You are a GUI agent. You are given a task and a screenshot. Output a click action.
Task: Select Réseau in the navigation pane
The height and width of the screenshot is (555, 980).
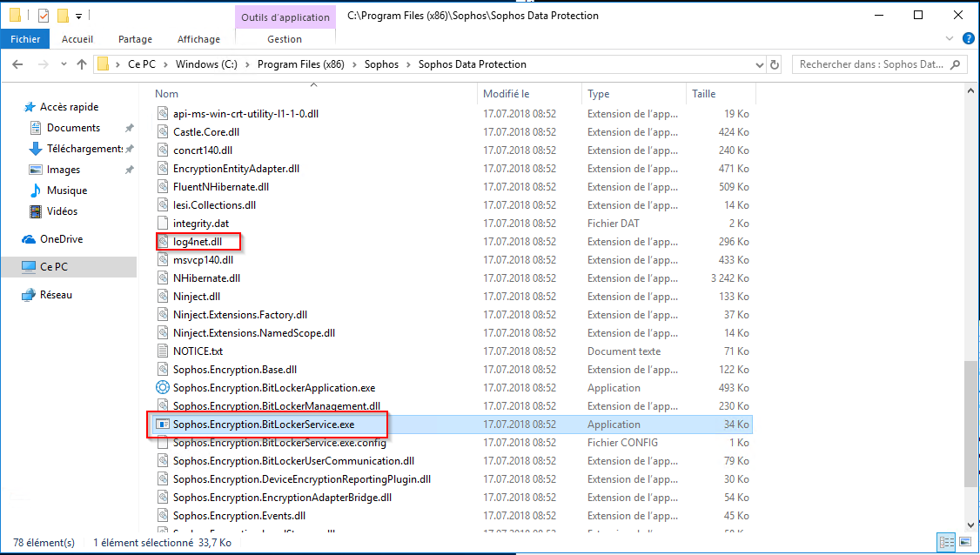[56, 295]
